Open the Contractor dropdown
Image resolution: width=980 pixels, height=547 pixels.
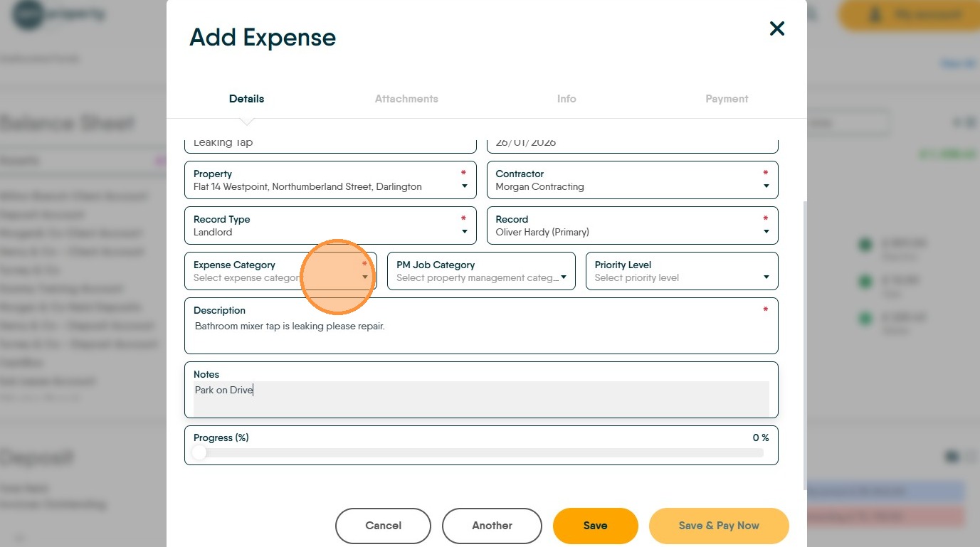click(766, 186)
